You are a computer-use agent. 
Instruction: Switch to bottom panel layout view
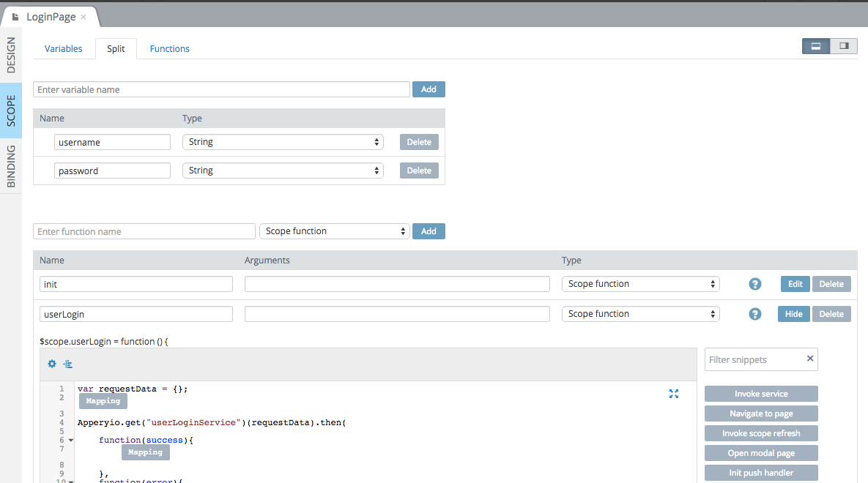[x=816, y=46]
